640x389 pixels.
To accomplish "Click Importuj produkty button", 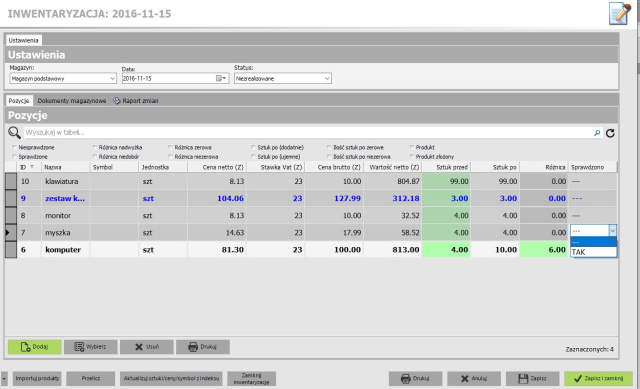I will coord(37,378).
